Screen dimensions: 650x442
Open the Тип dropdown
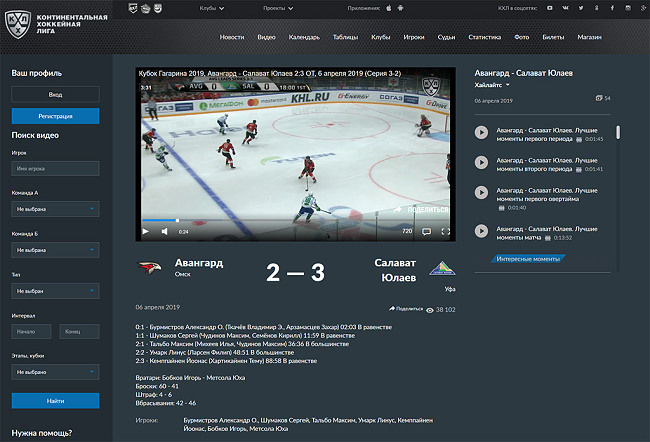[x=55, y=291]
